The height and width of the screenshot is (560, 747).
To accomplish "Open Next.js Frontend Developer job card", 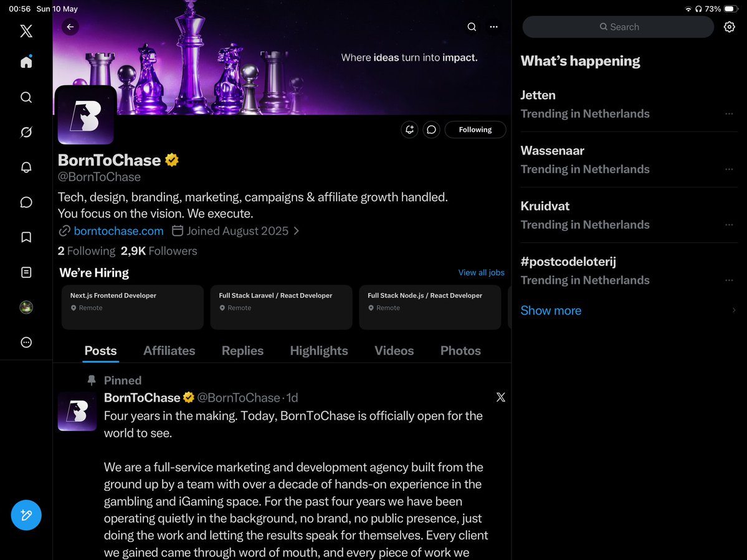I will click(133, 307).
